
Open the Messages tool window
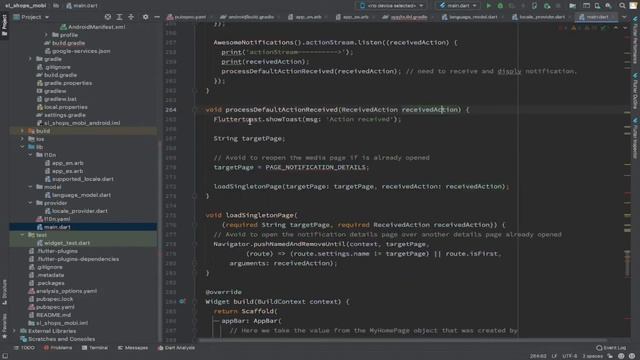[133, 348]
